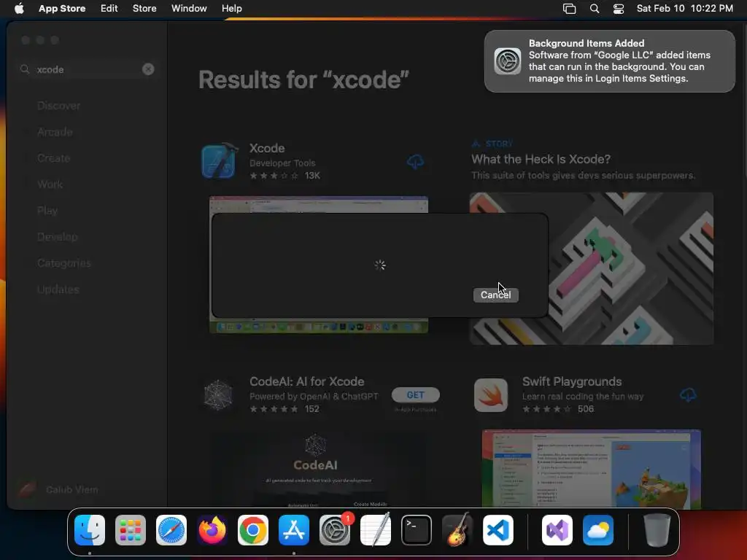
Task: Open the Edit menu
Action: coord(109,8)
